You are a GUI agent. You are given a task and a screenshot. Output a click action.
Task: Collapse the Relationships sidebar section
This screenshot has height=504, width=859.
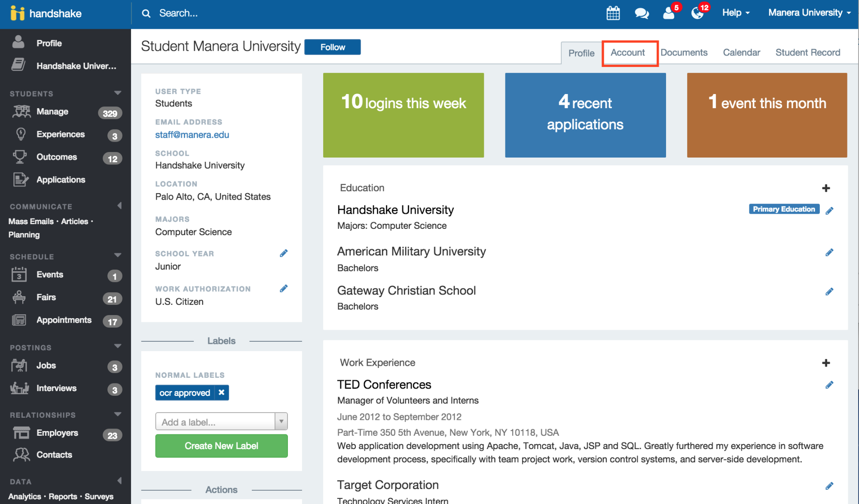117,414
